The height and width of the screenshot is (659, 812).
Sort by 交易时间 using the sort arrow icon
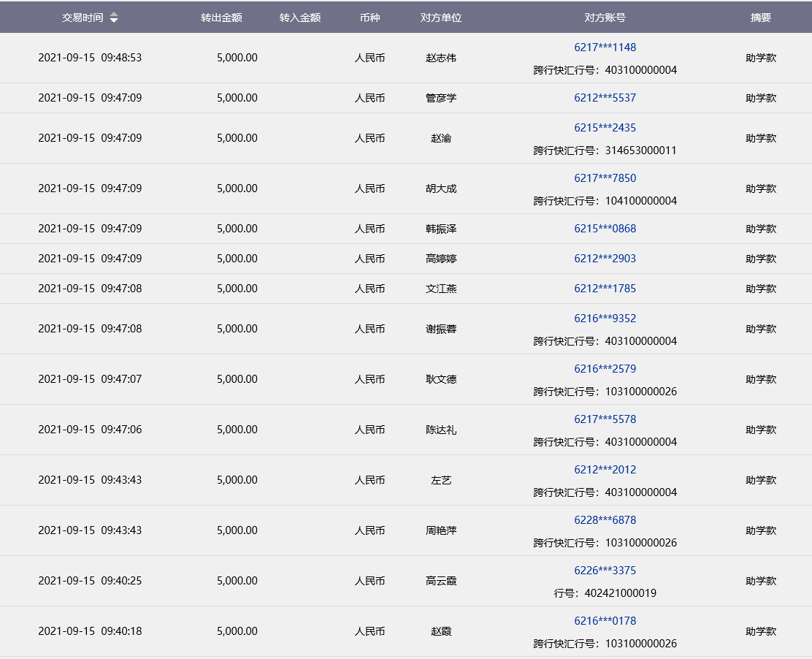[114, 18]
